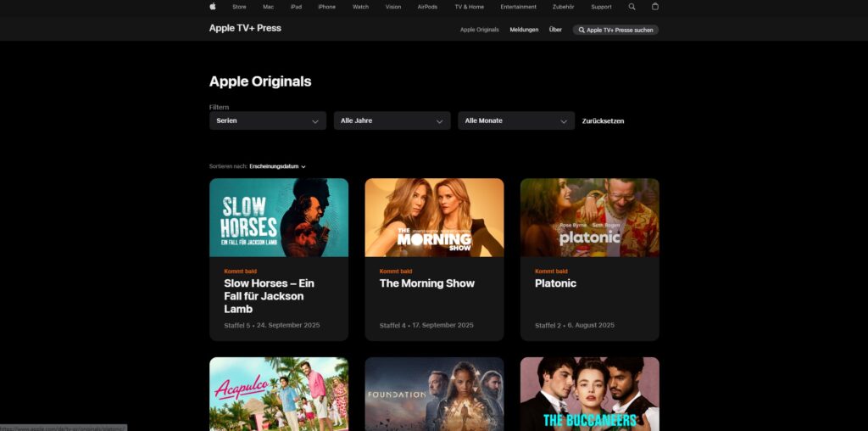
Task: Click the Apple Originals page heading
Action: point(260,81)
